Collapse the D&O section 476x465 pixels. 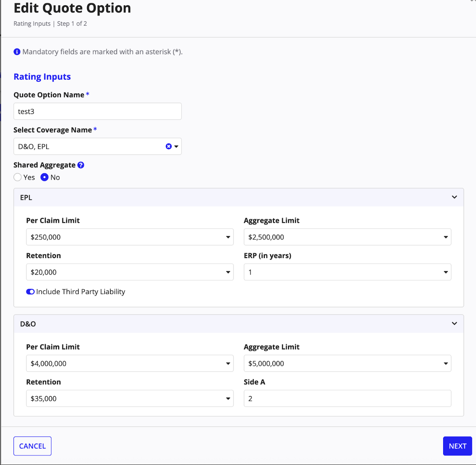(454, 324)
